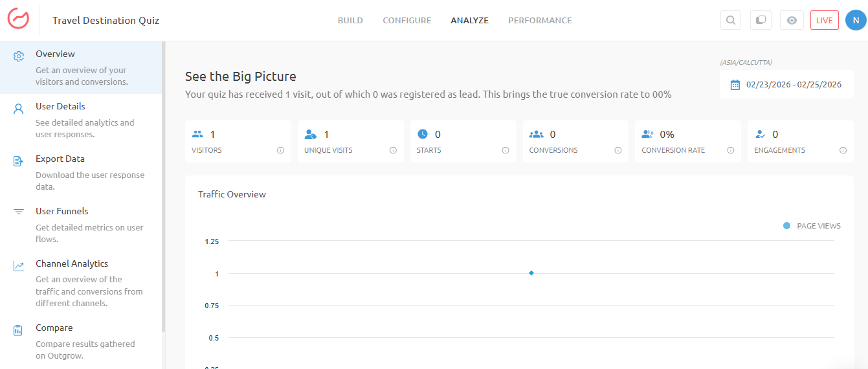Click the data point on Traffic chart

[x=531, y=273]
